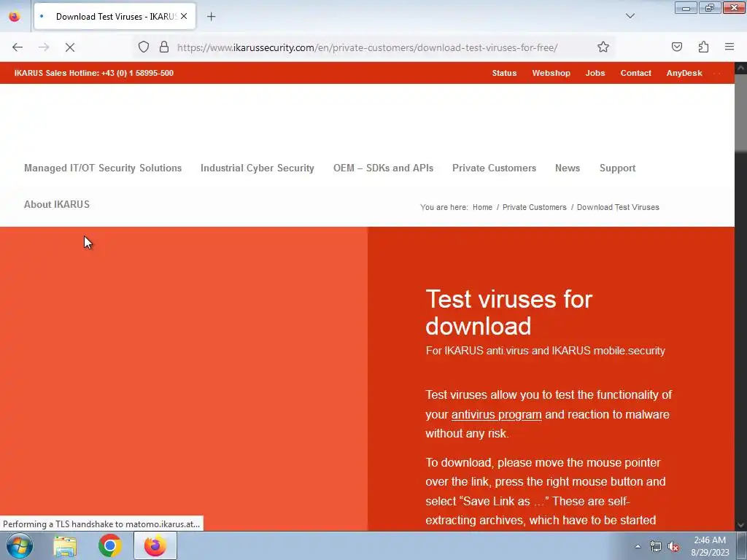Show hidden system tray icons
Screen dimensions: 747x560
pos(638,546)
